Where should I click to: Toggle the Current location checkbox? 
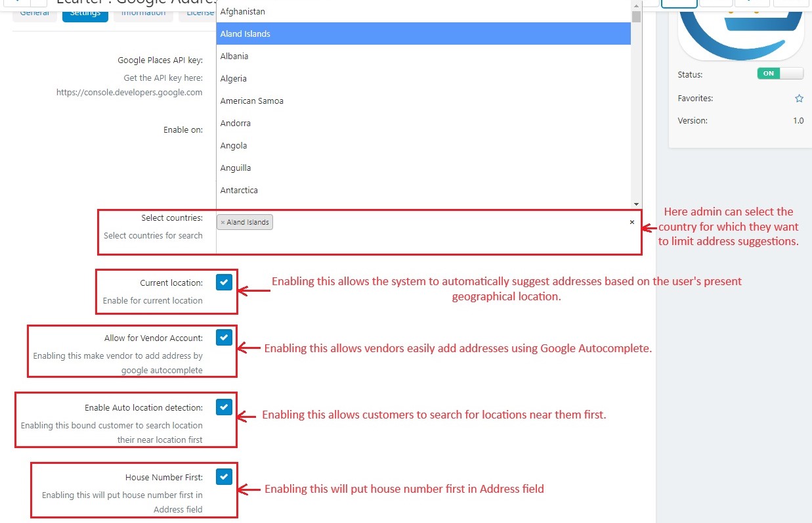(224, 283)
